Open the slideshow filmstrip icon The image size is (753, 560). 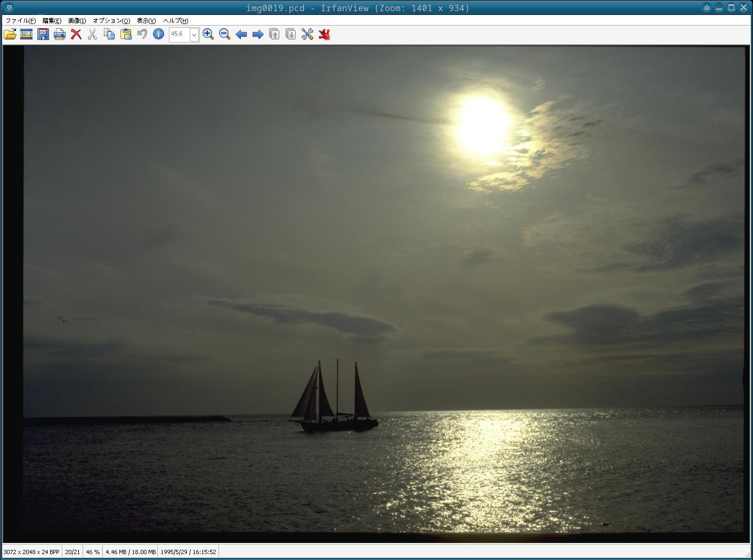click(26, 35)
